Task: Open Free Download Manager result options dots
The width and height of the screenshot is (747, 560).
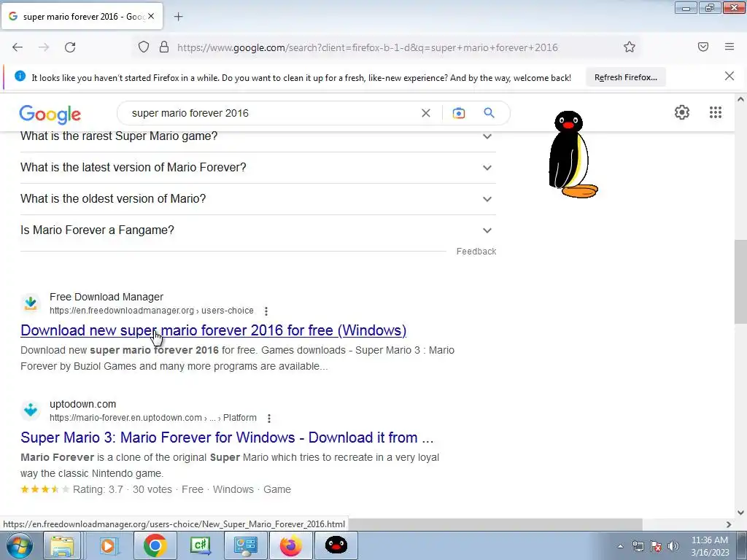Action: point(266,311)
